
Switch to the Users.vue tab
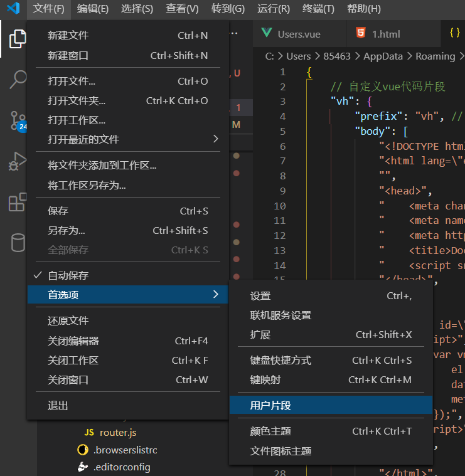[299, 33]
